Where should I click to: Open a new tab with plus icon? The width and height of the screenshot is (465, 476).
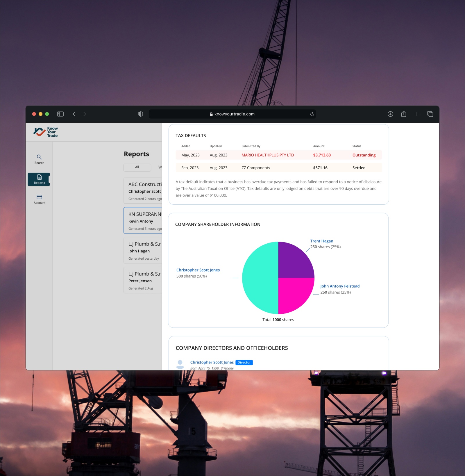point(417,114)
